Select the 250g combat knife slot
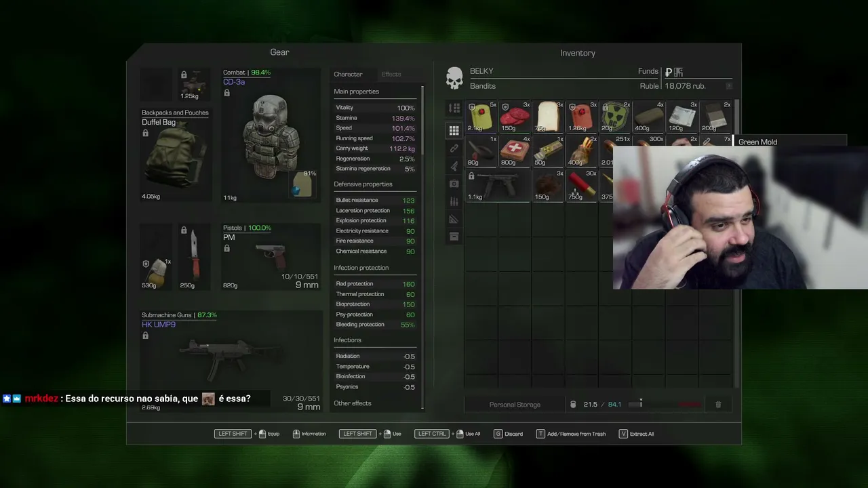 195,258
